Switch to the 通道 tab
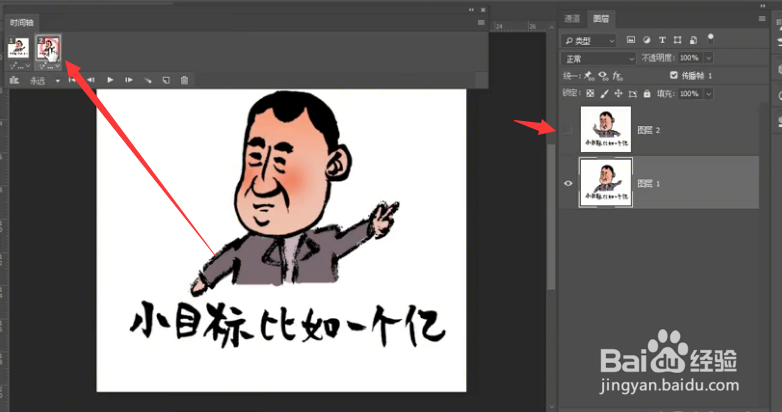This screenshot has height=412, width=782. (572, 19)
